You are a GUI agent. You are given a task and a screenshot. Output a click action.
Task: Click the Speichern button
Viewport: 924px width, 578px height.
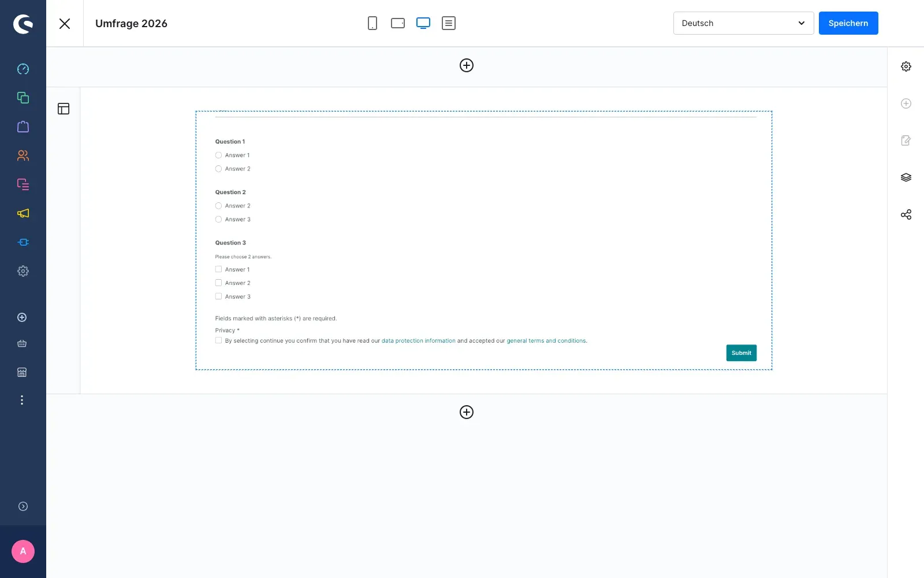[848, 23]
